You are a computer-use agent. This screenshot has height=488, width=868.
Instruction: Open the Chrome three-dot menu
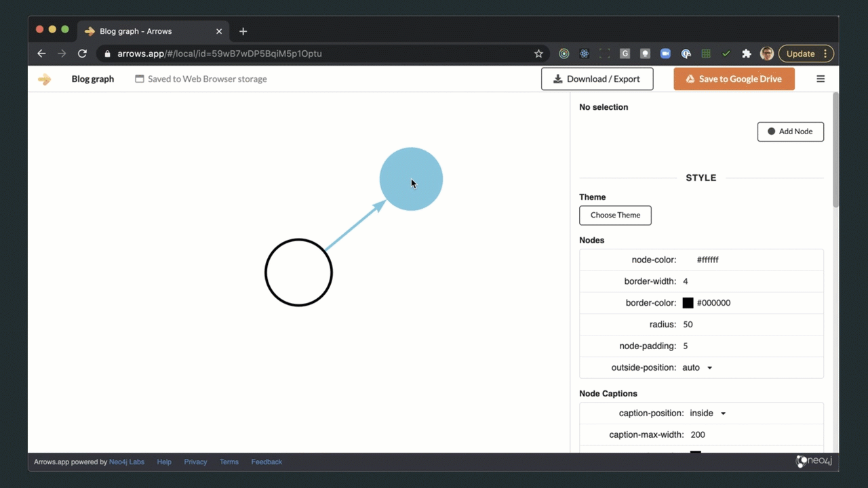pyautogui.click(x=826, y=54)
